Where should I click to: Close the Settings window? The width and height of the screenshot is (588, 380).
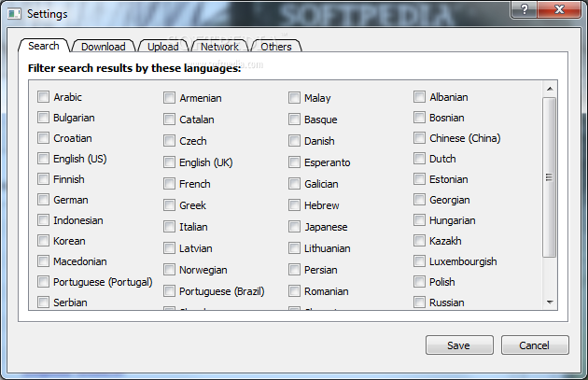559,9
